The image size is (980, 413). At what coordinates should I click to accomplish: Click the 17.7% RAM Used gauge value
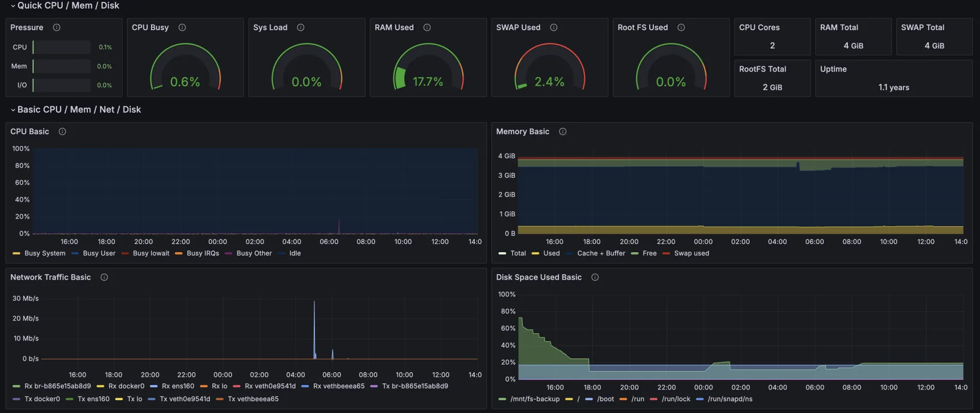click(x=428, y=82)
